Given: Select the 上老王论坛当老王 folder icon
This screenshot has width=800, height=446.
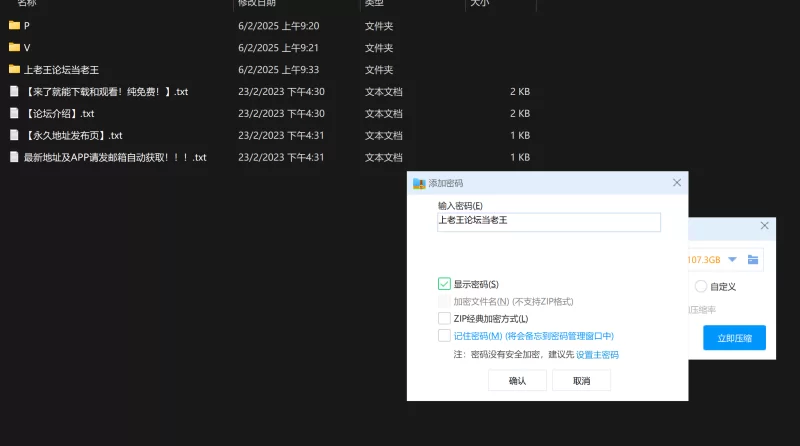Looking at the screenshot, I should pos(14,69).
